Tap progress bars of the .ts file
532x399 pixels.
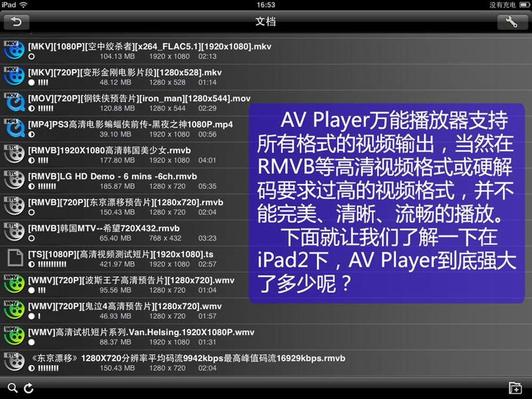[x=52, y=264]
